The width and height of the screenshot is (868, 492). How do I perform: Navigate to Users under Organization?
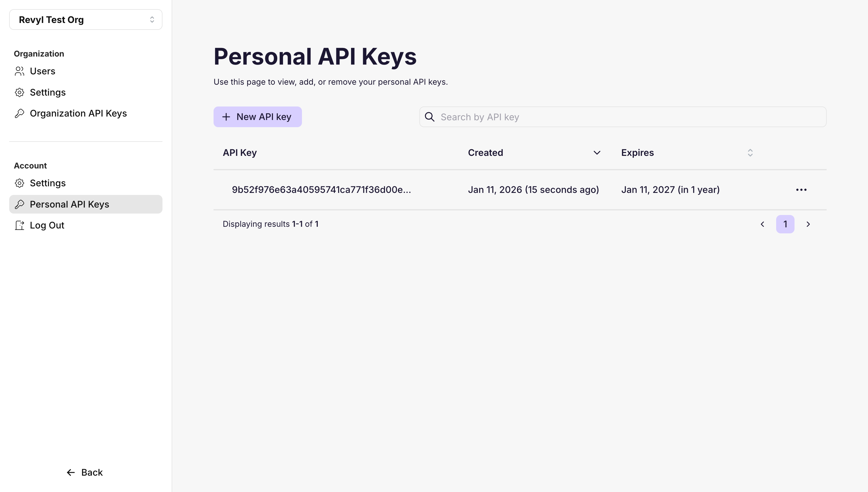(42, 71)
